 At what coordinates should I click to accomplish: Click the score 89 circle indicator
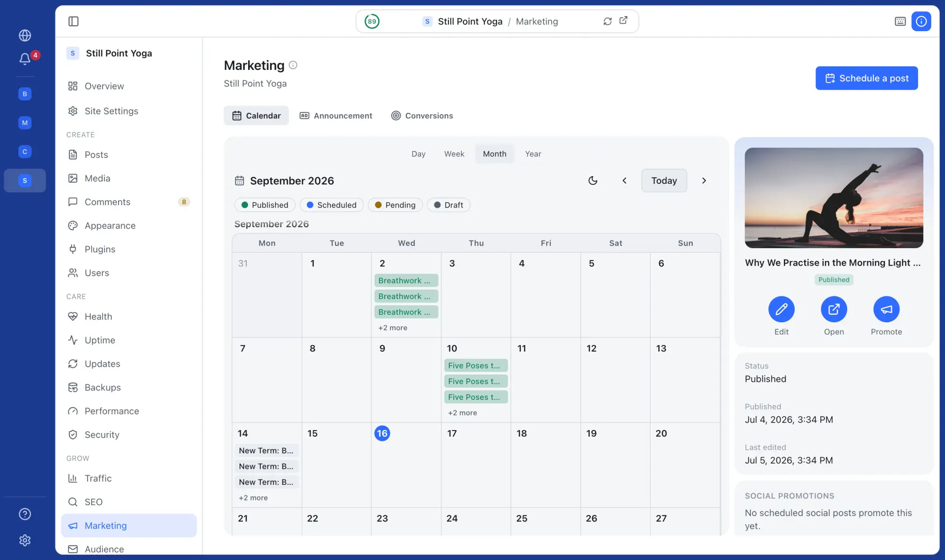[372, 21]
